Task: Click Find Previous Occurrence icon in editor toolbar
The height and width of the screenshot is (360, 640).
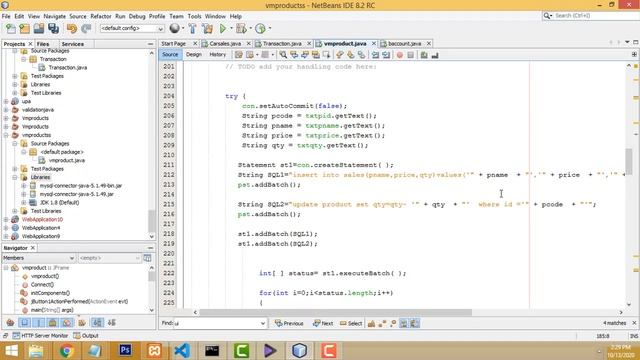Action: pos(294,55)
